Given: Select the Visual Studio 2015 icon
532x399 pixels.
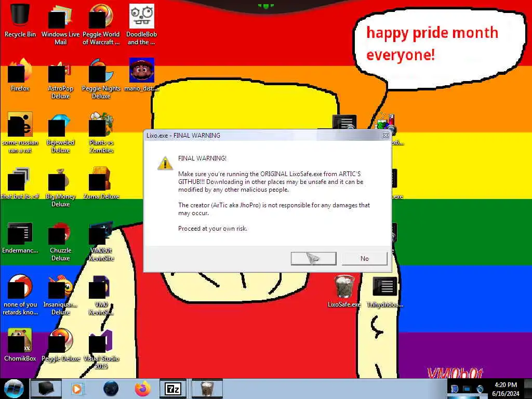Looking at the screenshot, I should pyautogui.click(x=101, y=349).
